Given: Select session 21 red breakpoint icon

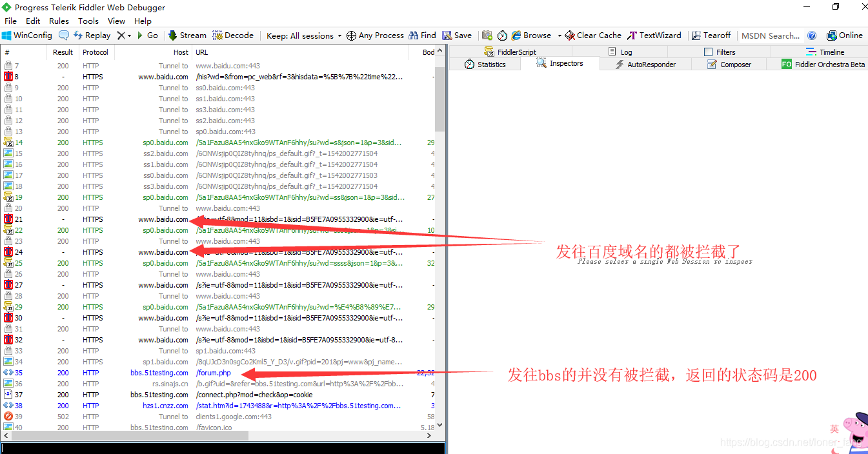Looking at the screenshot, I should pyautogui.click(x=8, y=219).
